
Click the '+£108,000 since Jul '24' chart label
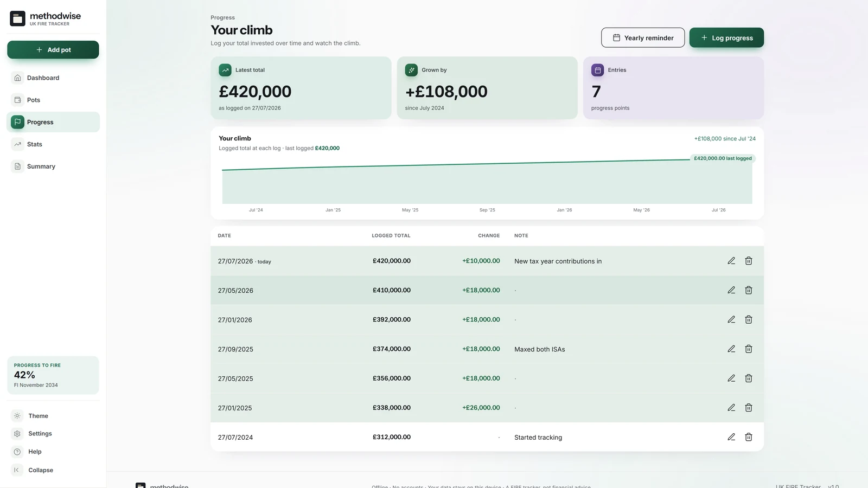click(725, 139)
